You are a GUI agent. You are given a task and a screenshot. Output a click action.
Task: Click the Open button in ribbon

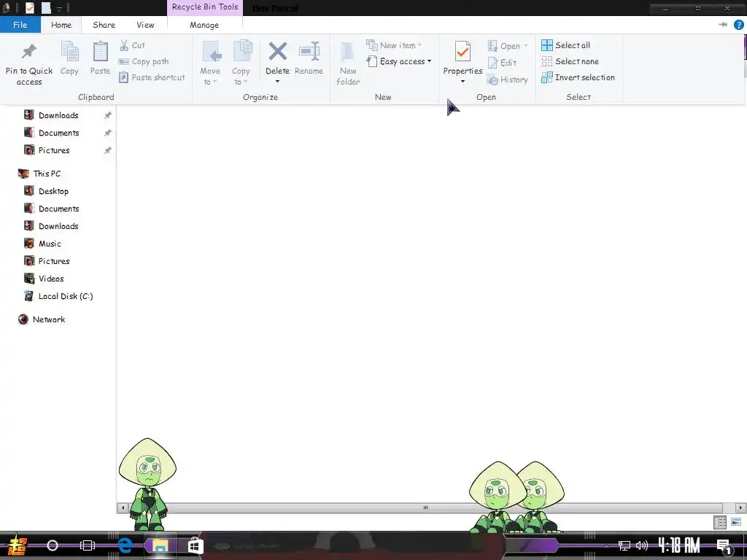pos(508,46)
